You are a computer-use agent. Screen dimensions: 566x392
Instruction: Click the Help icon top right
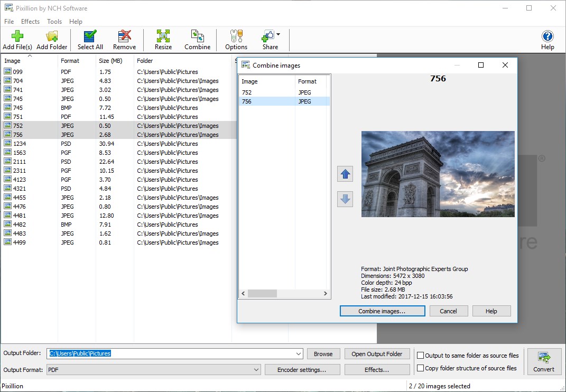pos(548,36)
